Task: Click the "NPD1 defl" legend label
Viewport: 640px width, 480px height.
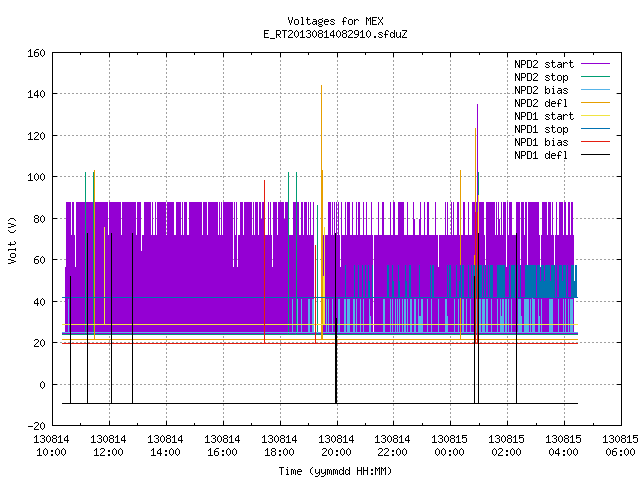Action: click(541, 156)
